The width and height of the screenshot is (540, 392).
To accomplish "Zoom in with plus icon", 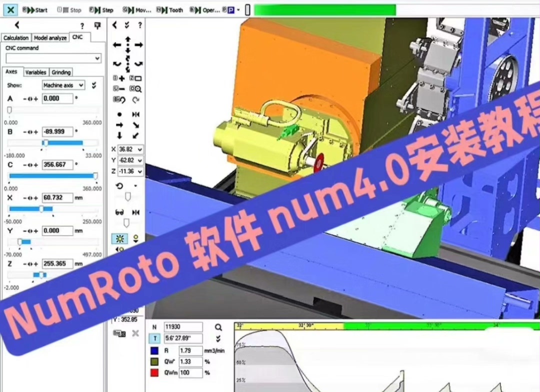I will (119, 78).
